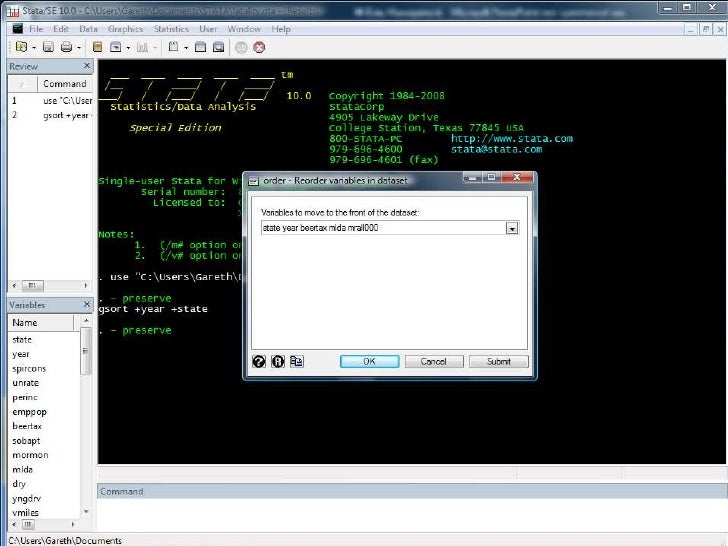Click the OK button in order dialog
This screenshot has height=546, width=728.
(370, 361)
